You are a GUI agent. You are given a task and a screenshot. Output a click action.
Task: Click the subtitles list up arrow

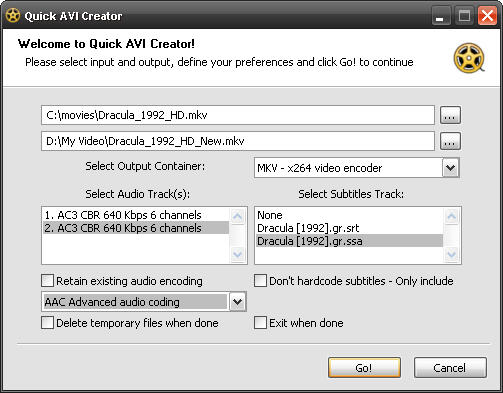coord(451,216)
